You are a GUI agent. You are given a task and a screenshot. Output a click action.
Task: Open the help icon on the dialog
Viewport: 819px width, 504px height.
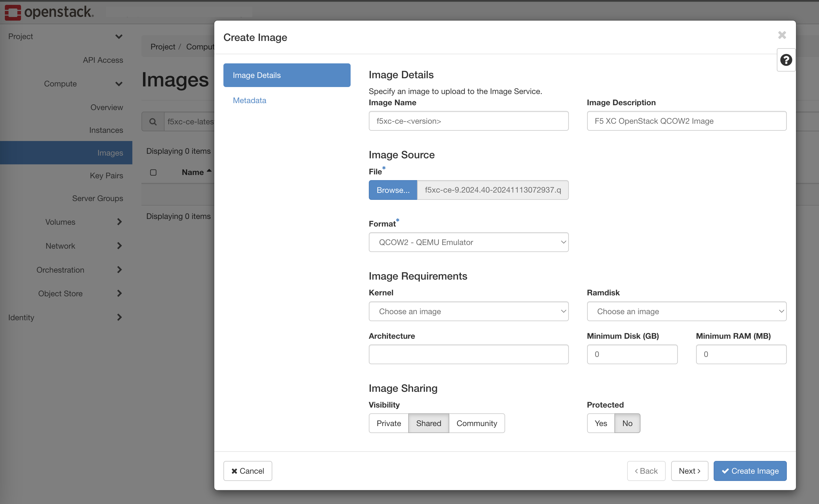tap(786, 60)
